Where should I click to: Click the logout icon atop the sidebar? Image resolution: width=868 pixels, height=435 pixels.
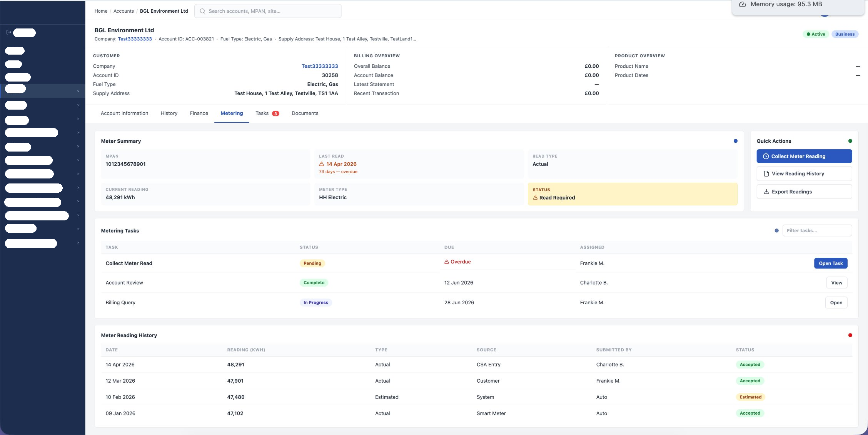coord(9,32)
